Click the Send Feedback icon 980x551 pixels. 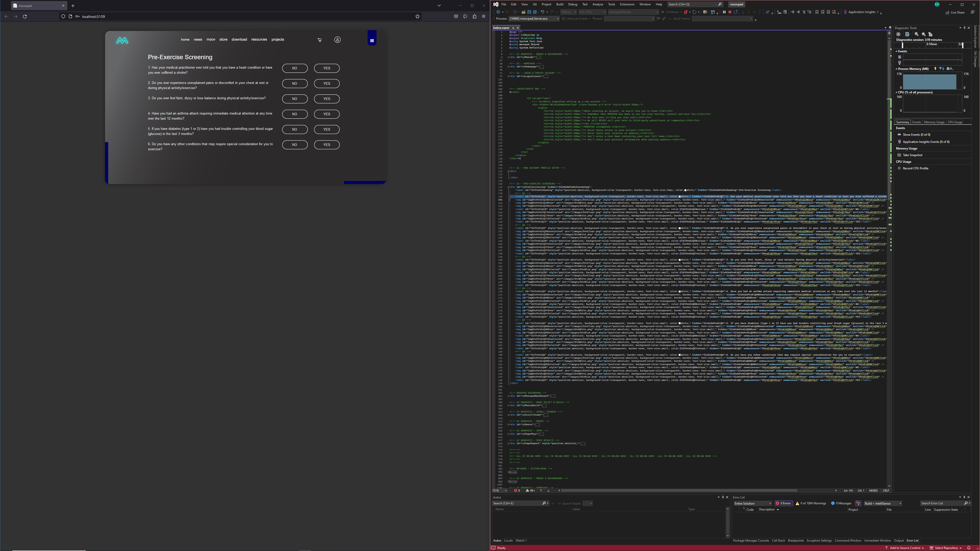click(x=973, y=12)
